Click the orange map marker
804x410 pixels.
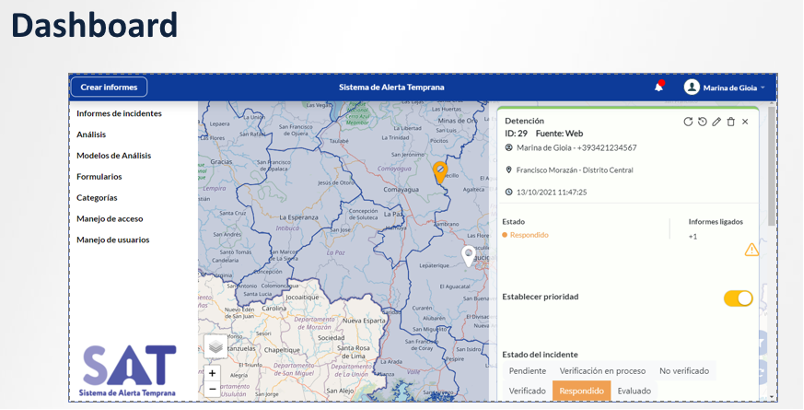[x=440, y=171]
